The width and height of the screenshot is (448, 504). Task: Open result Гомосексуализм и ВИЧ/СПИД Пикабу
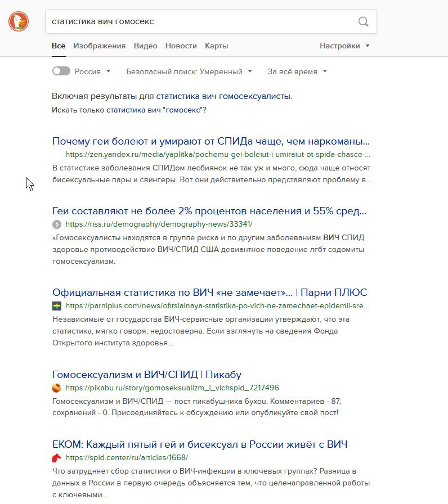click(x=147, y=375)
